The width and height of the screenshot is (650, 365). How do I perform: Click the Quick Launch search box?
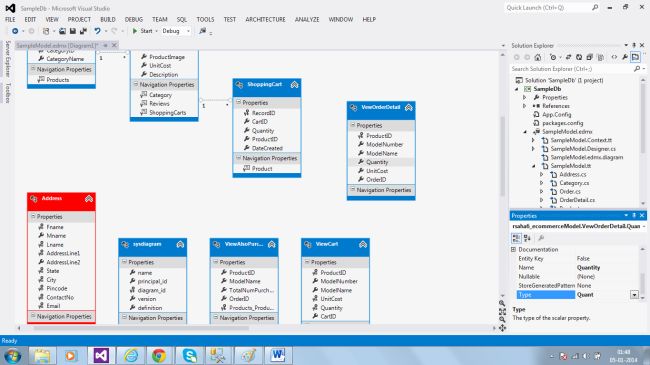551,7
